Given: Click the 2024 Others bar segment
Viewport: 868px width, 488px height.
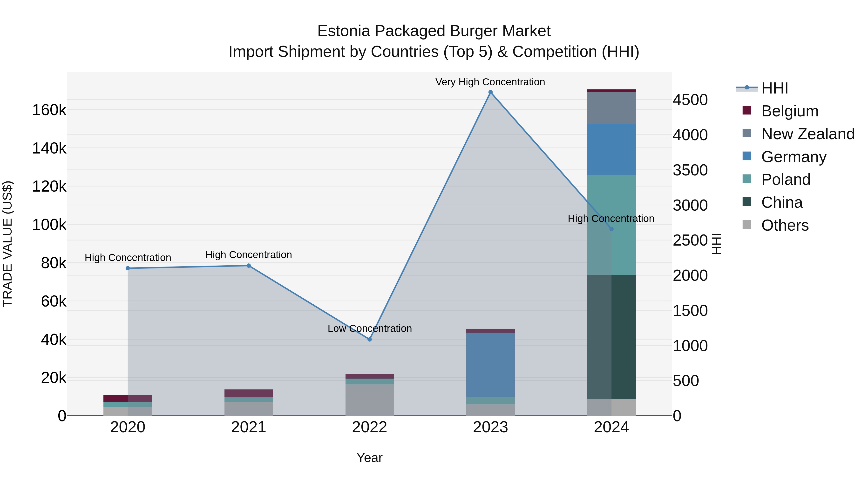Looking at the screenshot, I should pos(611,408).
